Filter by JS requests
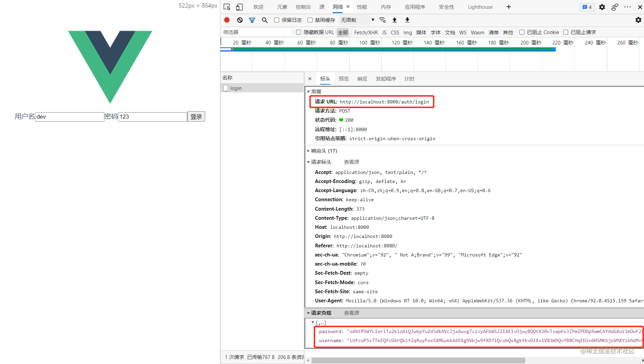 coord(384,32)
